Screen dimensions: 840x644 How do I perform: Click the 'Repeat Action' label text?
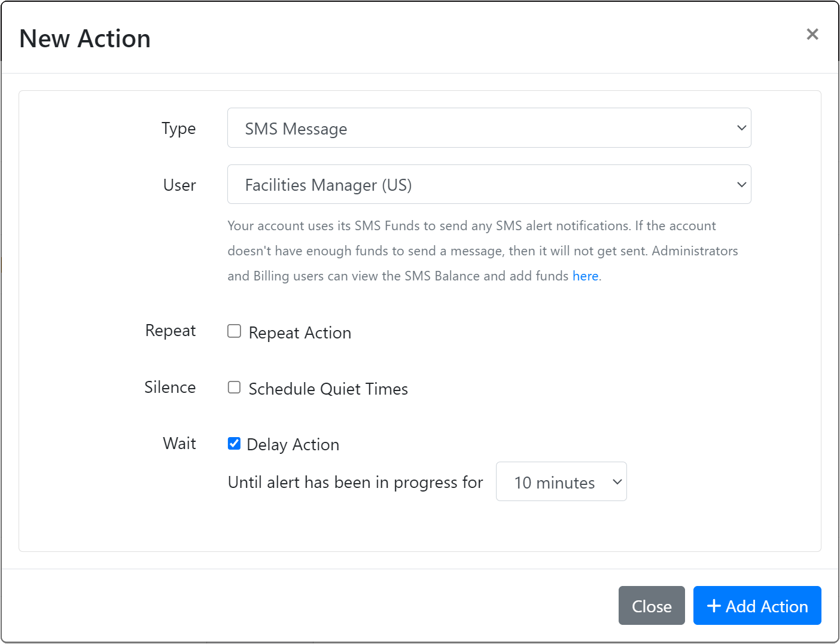point(300,333)
